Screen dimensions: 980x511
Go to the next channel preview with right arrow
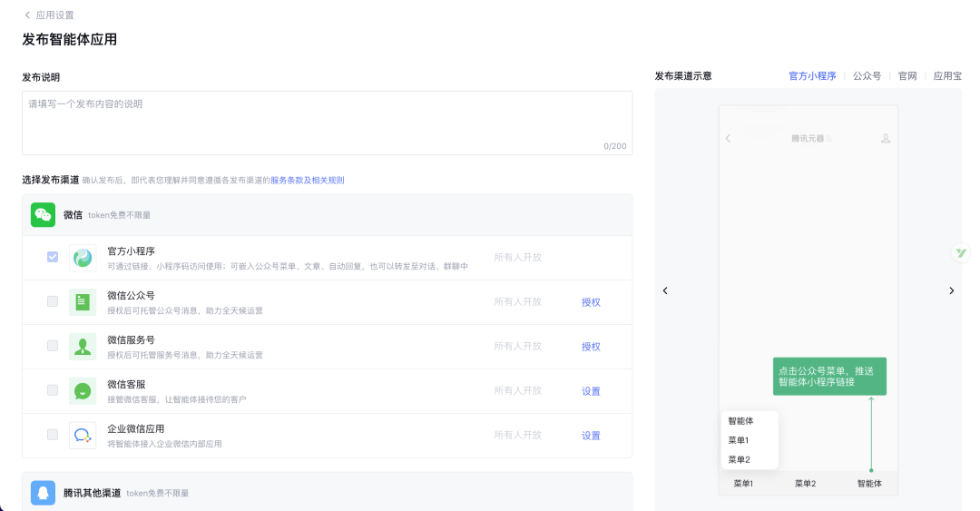[x=951, y=290]
